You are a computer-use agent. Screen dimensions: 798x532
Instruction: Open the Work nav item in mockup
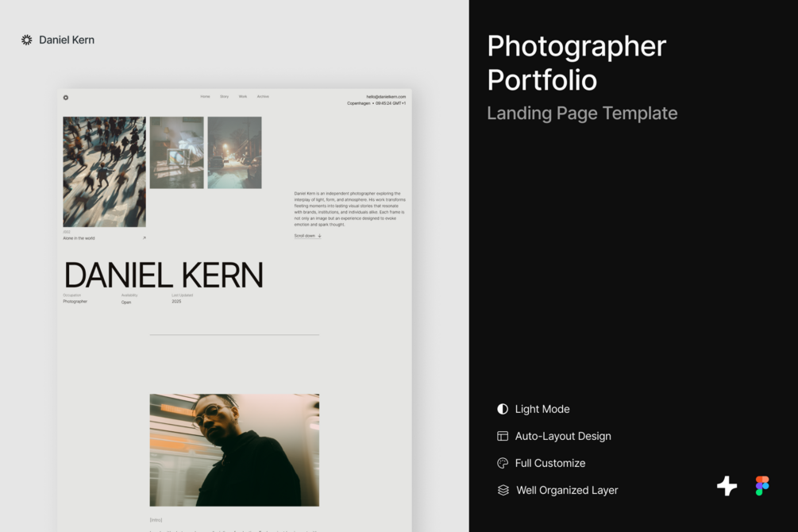pos(243,96)
